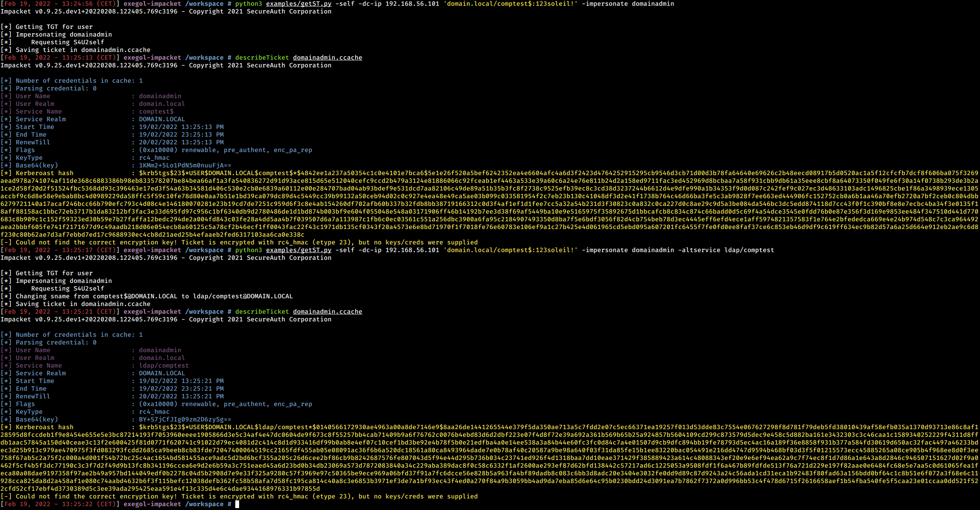Click the domainadmin.ccache file link

(328, 57)
